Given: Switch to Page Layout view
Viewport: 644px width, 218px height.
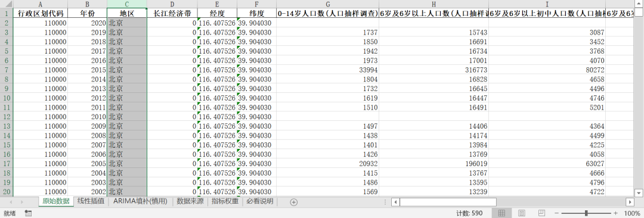Looking at the screenshot, I should [x=522, y=213].
